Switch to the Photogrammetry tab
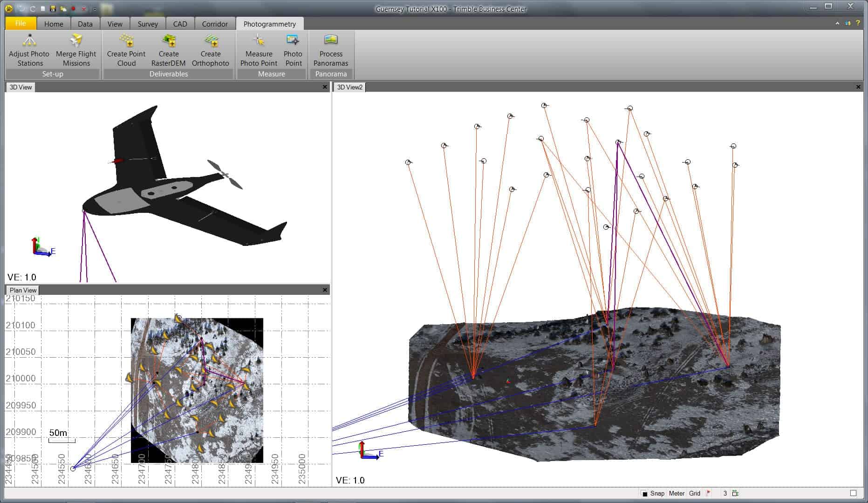Image resolution: width=868 pixels, height=503 pixels. [270, 23]
